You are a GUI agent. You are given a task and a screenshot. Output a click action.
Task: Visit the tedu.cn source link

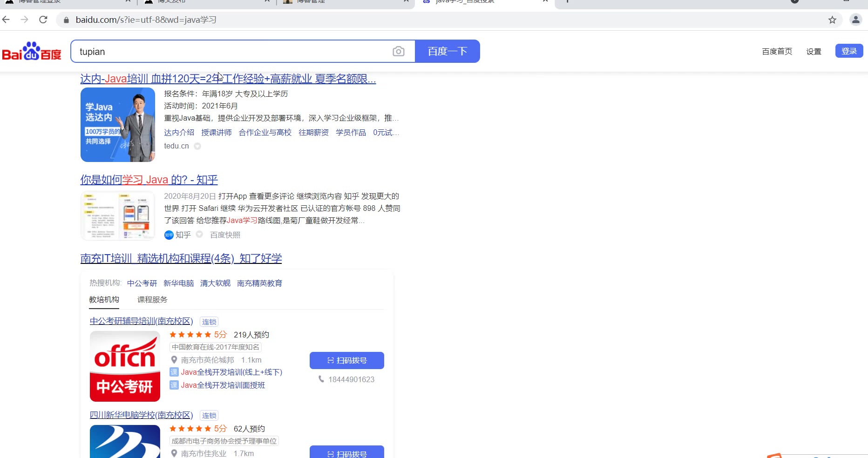point(176,146)
